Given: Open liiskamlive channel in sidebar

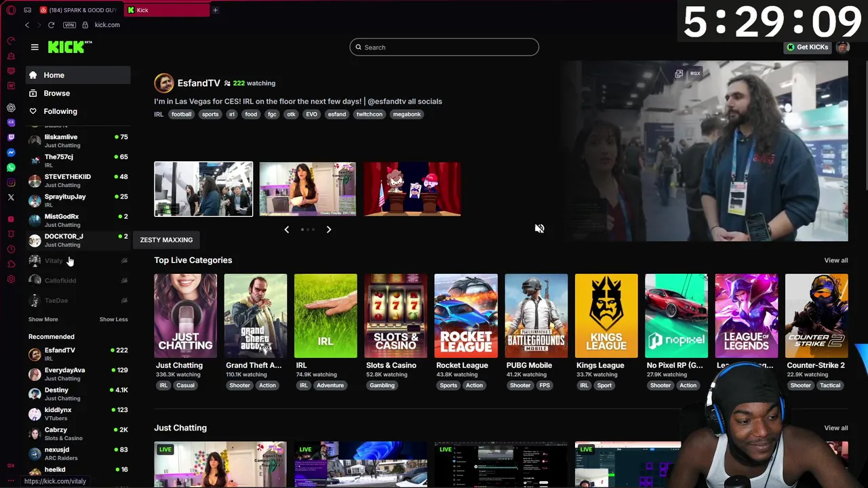Looking at the screenshot, I should click(x=78, y=140).
